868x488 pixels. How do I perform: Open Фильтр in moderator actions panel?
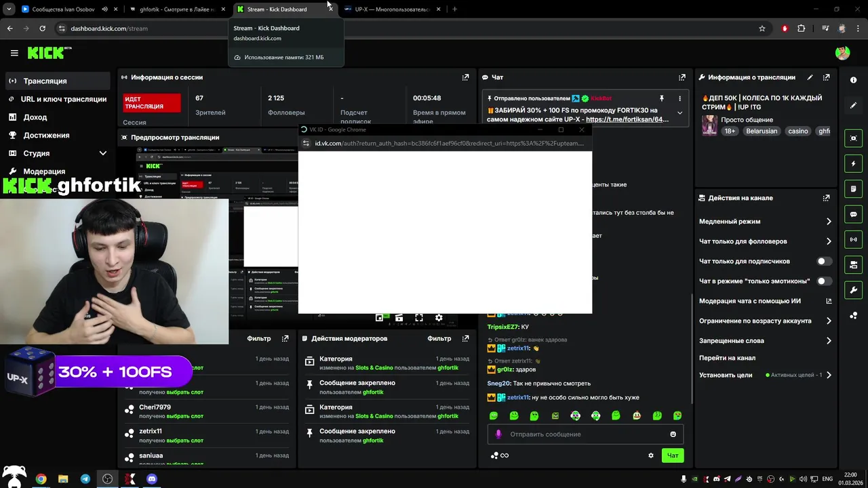tap(439, 338)
